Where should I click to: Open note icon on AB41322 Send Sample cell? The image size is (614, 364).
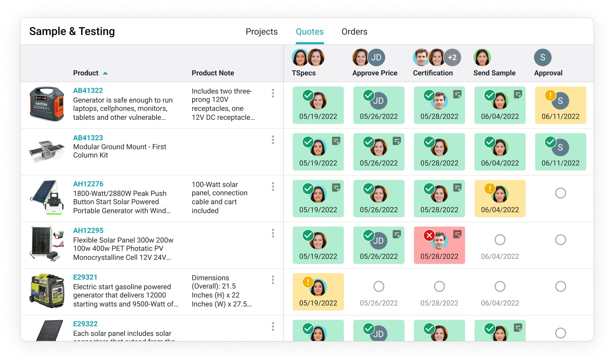pos(518,94)
